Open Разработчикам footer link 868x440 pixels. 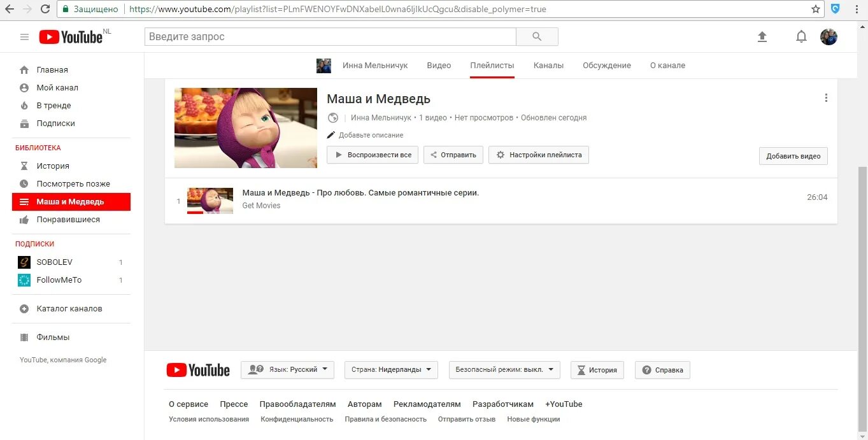[x=503, y=404]
